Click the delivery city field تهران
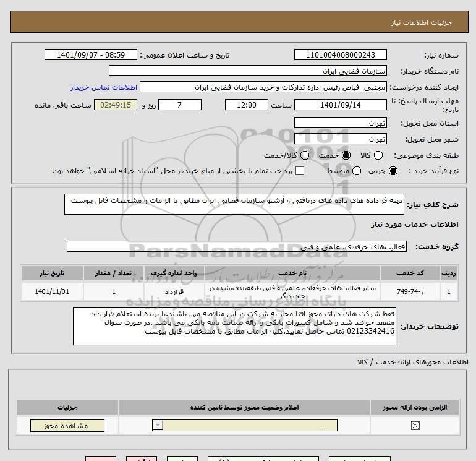Image resolution: width=476 pixels, height=461 pixels. pos(340,139)
